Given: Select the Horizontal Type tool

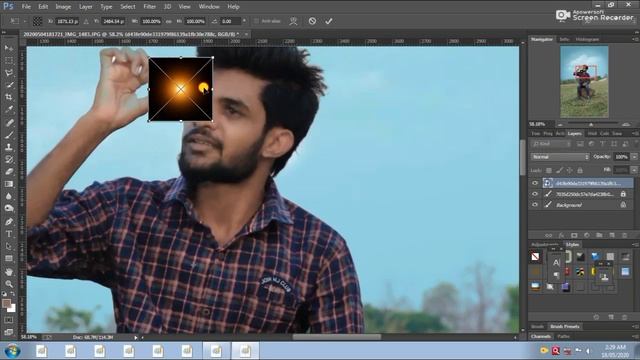Looking at the screenshot, I should [9, 234].
